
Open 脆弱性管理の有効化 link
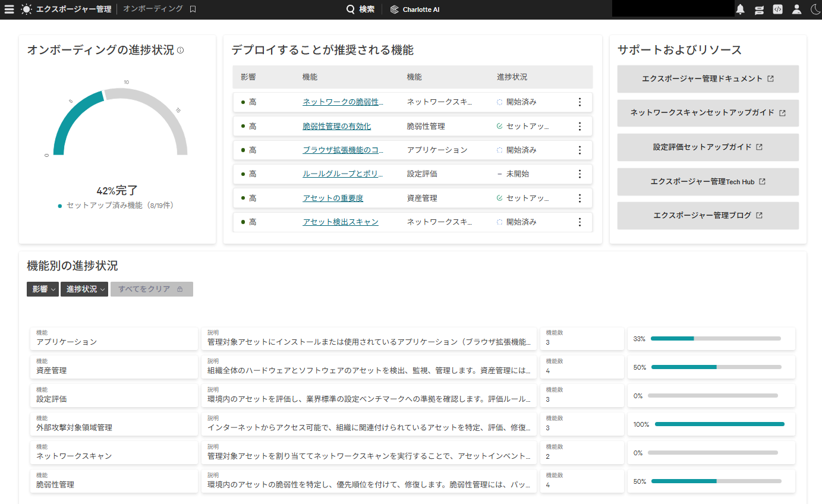(338, 126)
